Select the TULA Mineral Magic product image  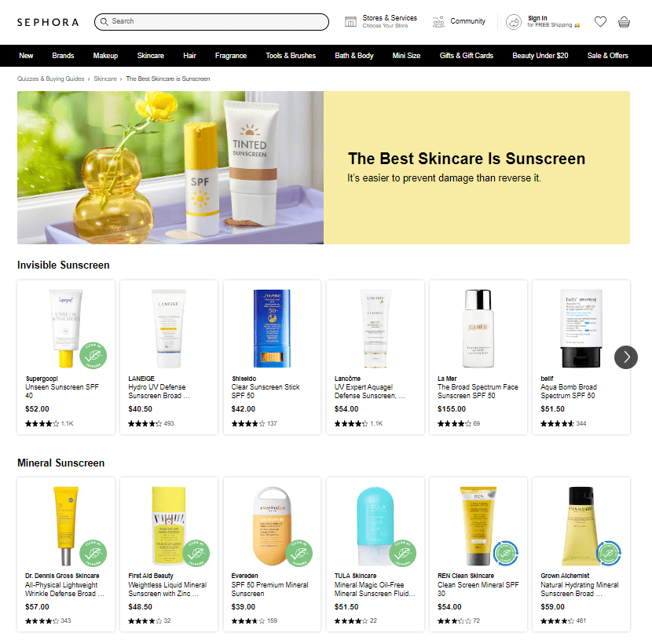(375, 526)
